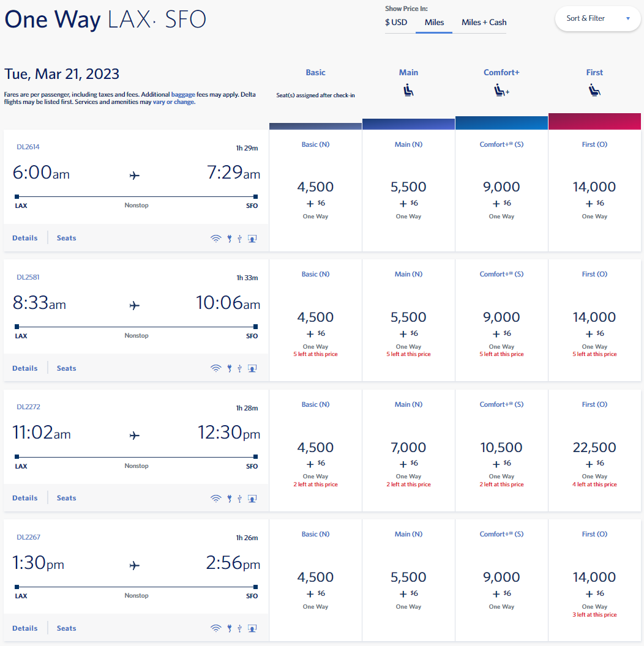
Task: Click the USB port icon for DL2614
Action: pos(239,239)
